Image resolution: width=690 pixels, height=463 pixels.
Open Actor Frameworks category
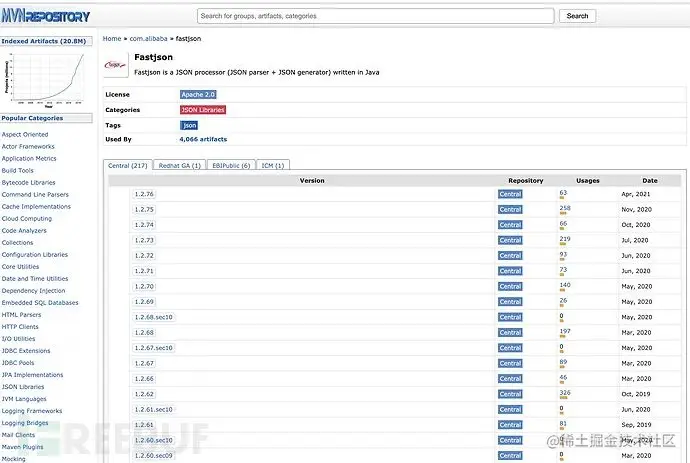pos(28,147)
